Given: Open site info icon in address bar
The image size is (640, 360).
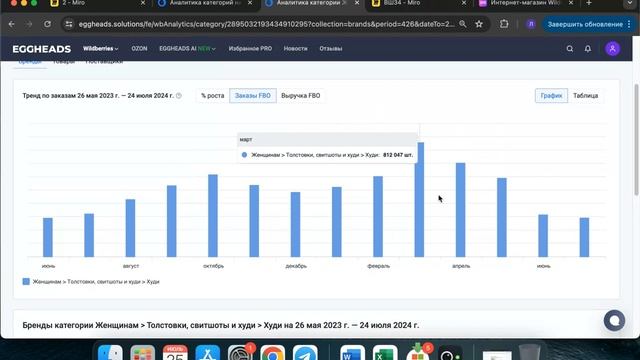Looking at the screenshot, I should click(69, 24).
